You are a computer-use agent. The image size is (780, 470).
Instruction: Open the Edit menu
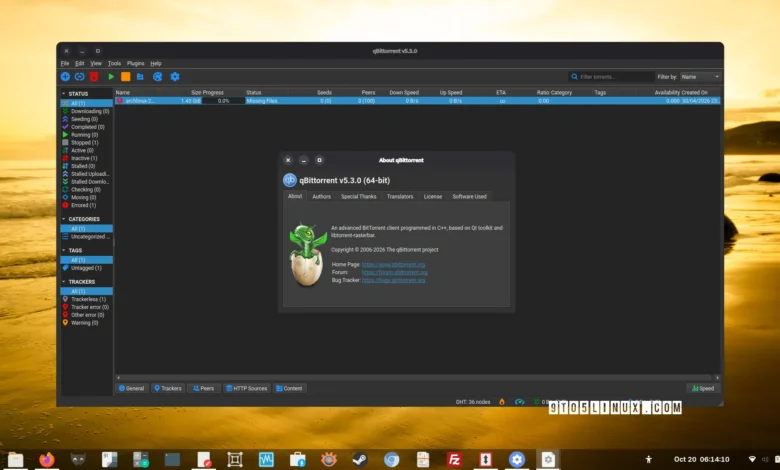tap(80, 64)
